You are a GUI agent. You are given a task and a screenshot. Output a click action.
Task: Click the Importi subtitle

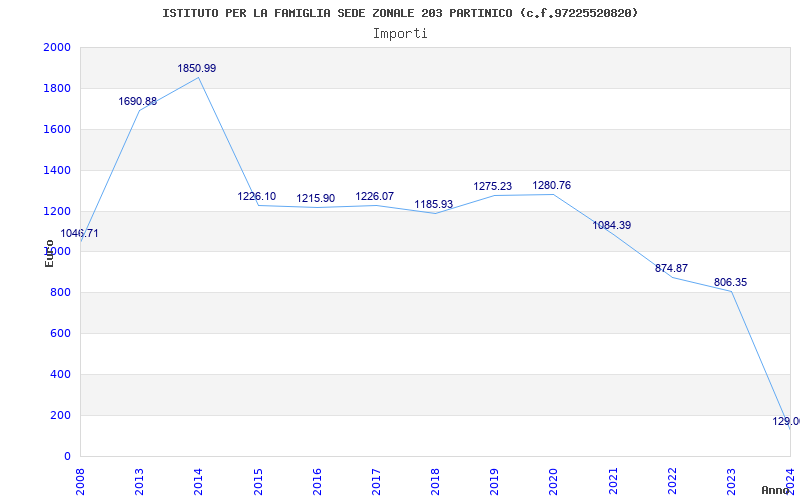(400, 34)
